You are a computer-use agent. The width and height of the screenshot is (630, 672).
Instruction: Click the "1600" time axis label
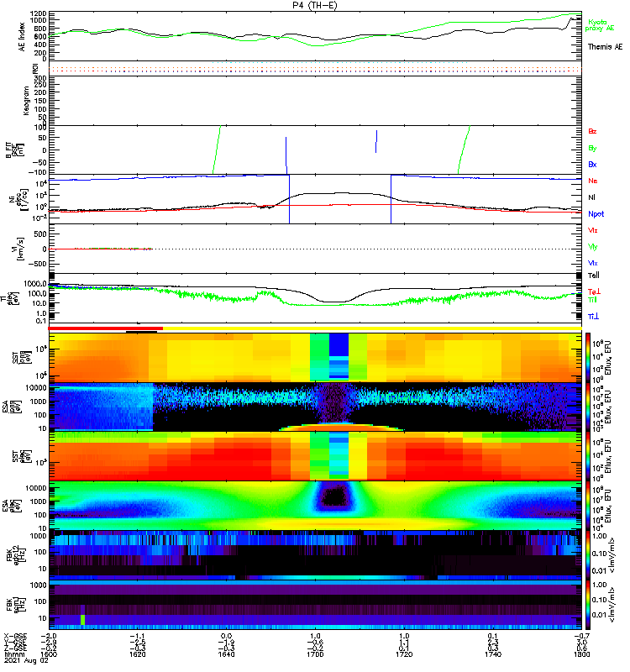[x=49, y=654]
